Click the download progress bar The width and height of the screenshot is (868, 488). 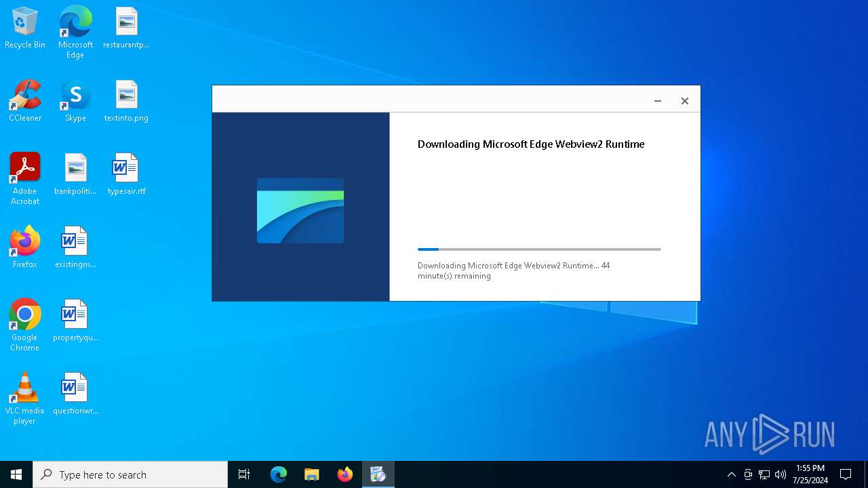539,249
